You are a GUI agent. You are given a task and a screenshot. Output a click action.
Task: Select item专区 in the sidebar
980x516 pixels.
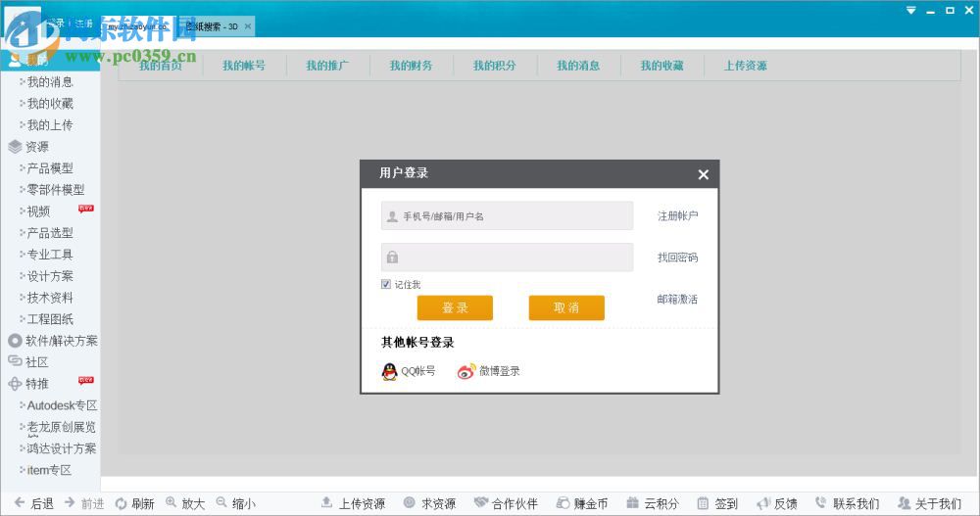pyautogui.click(x=49, y=470)
